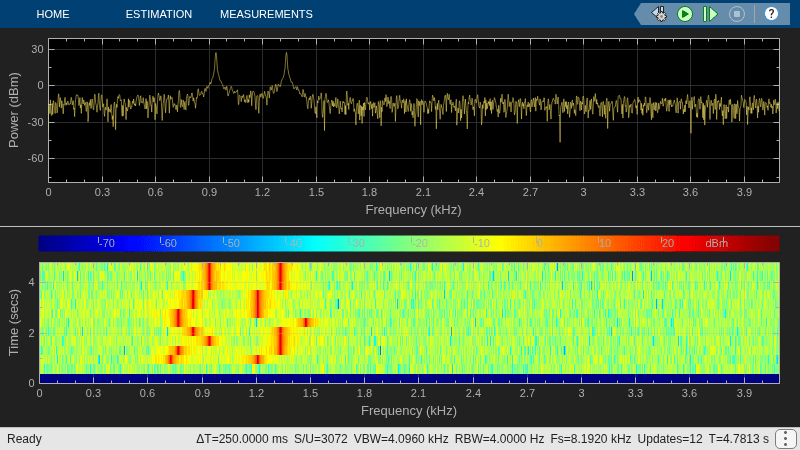
Task: Click the 'Updates=12' status entry
Action: pos(670,439)
